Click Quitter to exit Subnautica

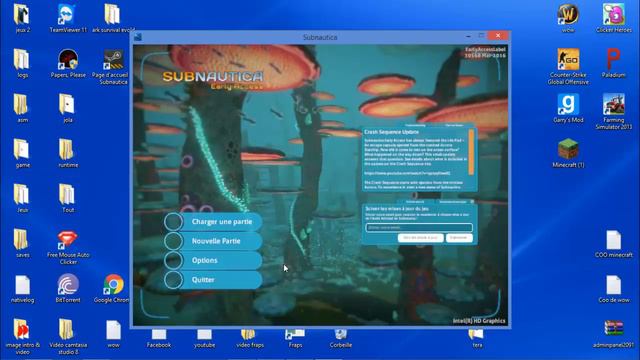(x=214, y=280)
